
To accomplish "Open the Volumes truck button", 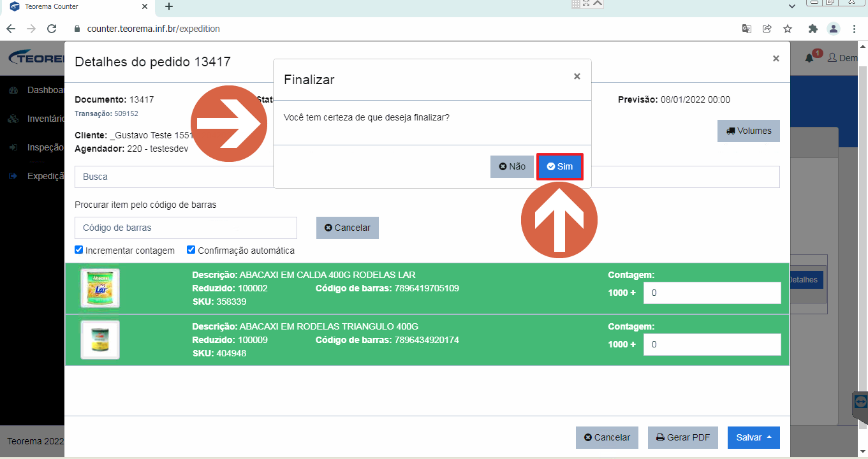I will [x=749, y=131].
